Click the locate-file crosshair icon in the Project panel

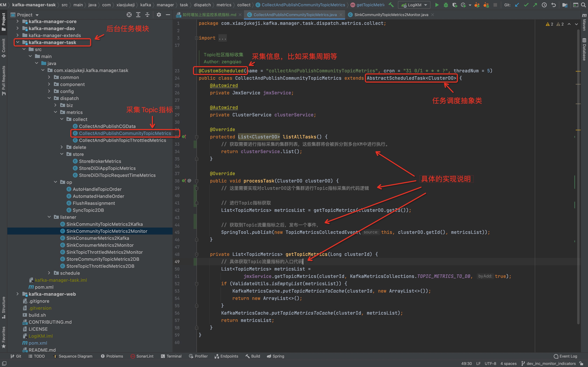[129, 15]
